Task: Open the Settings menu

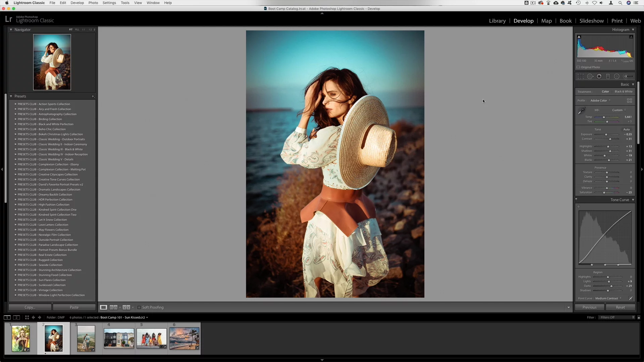Action: [109, 3]
